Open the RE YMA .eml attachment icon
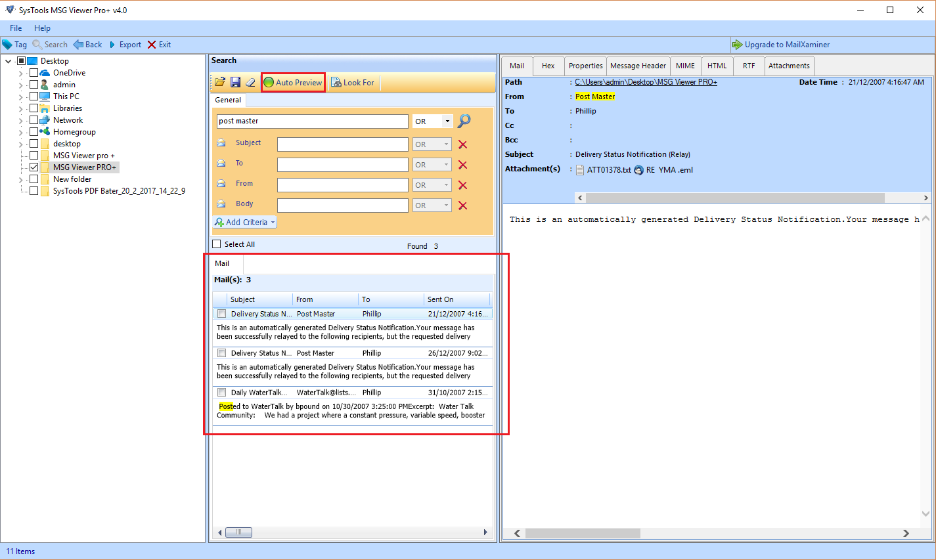The image size is (936, 560). 638,170
